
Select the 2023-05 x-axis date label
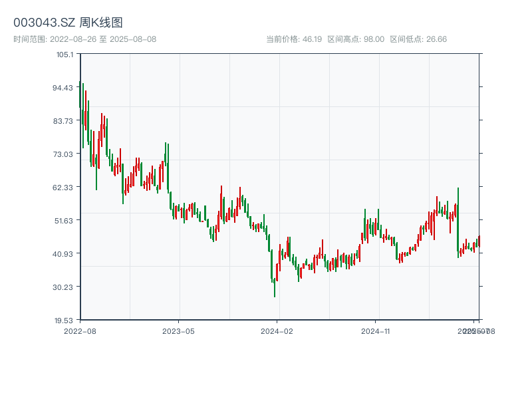coord(178,331)
